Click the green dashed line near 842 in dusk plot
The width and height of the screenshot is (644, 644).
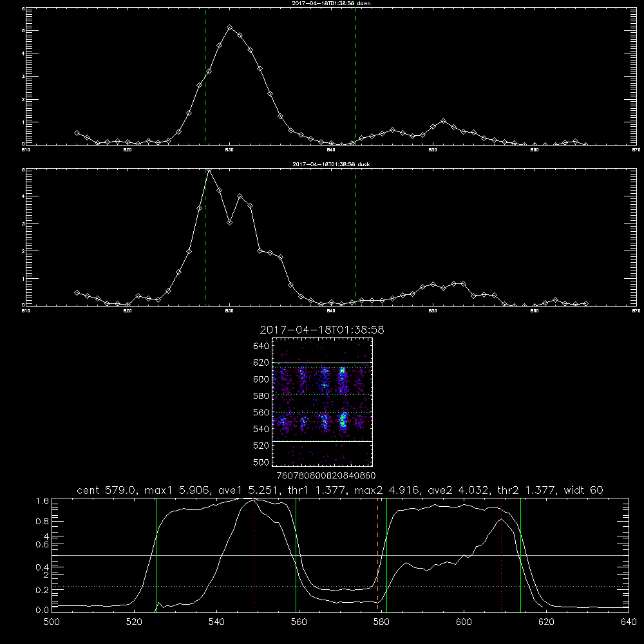click(355, 237)
